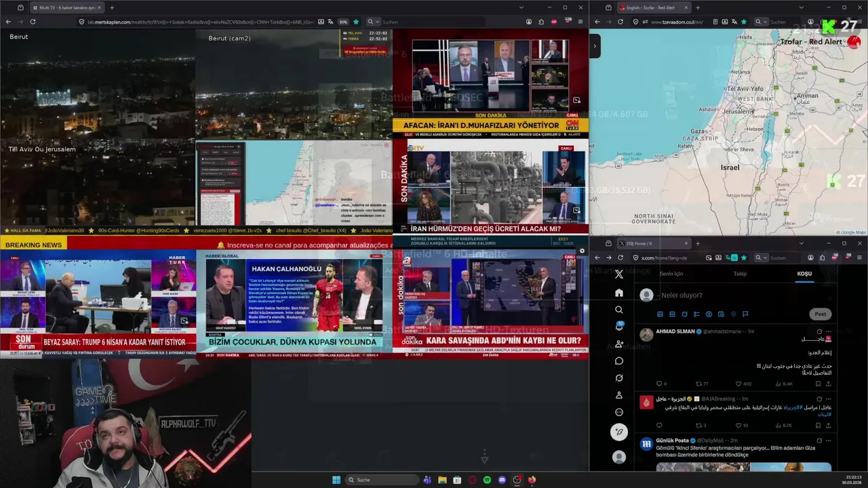Open more options on AHMAD SLMAN post

pyautogui.click(x=829, y=331)
